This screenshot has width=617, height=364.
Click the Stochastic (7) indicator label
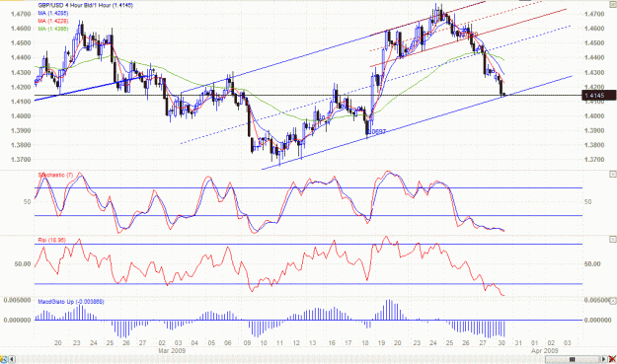tap(55, 175)
